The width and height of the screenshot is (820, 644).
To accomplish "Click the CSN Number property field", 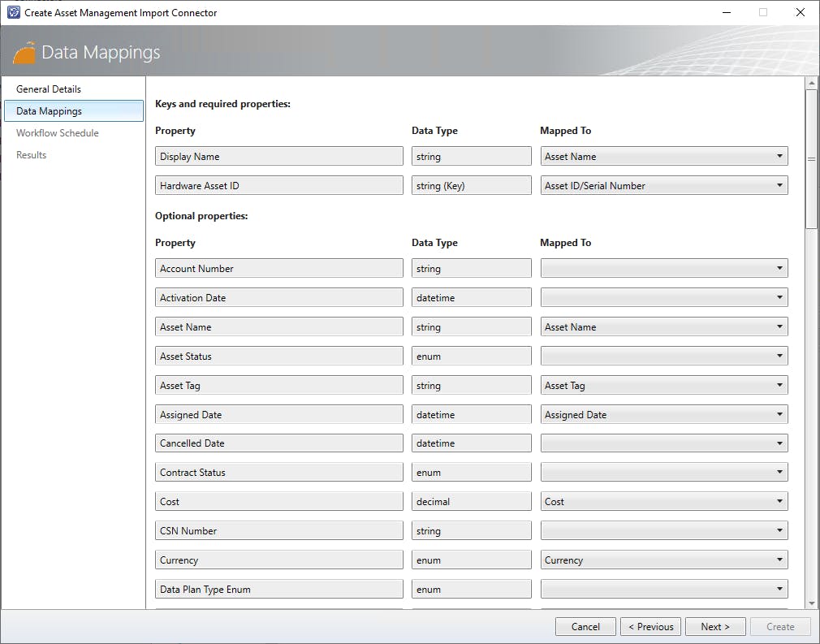I will point(278,531).
